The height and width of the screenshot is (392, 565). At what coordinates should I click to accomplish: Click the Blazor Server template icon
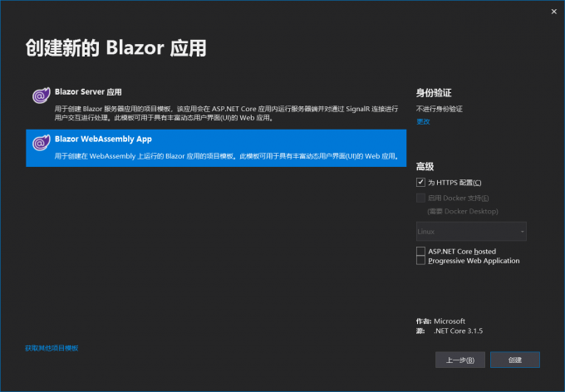(x=41, y=96)
